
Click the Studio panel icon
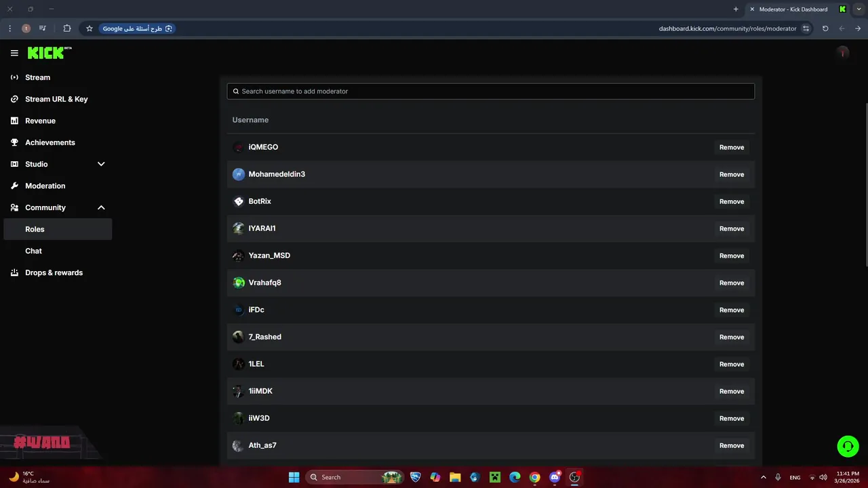(14, 164)
